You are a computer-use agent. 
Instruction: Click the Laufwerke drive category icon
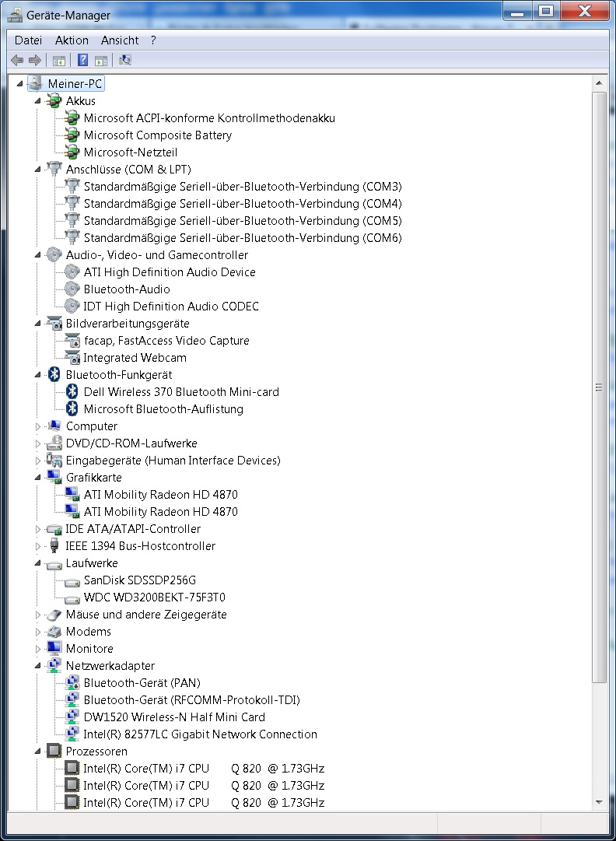click(x=54, y=565)
